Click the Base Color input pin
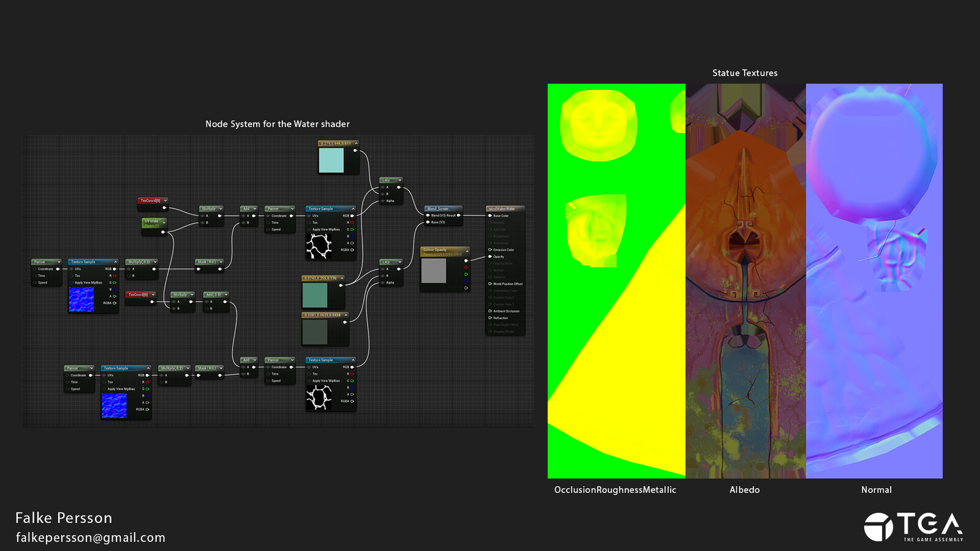 pyautogui.click(x=490, y=216)
